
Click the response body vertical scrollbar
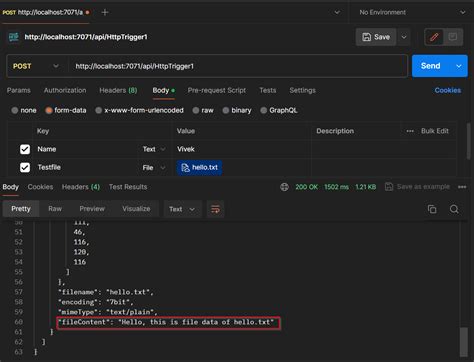[x=463, y=342]
